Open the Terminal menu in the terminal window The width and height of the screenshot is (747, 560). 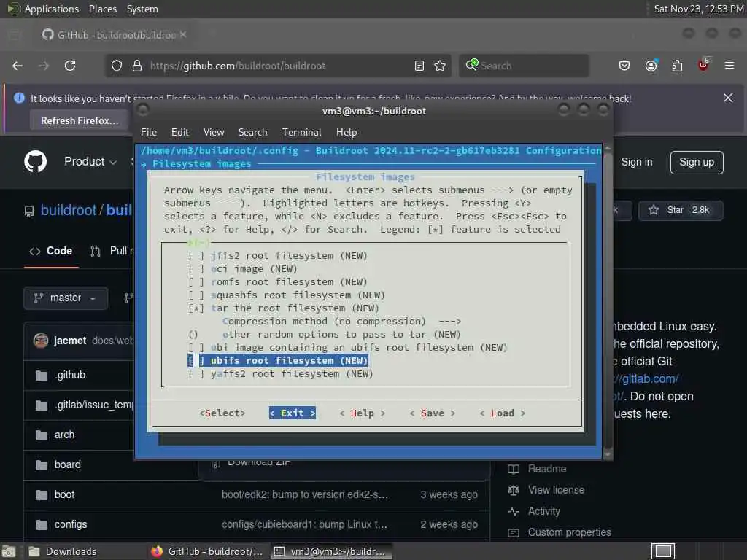tap(301, 133)
